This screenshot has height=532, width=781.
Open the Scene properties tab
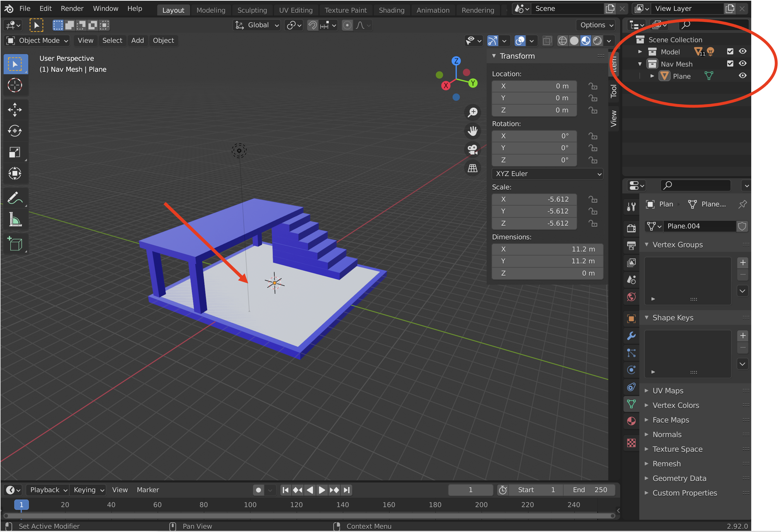click(631, 280)
